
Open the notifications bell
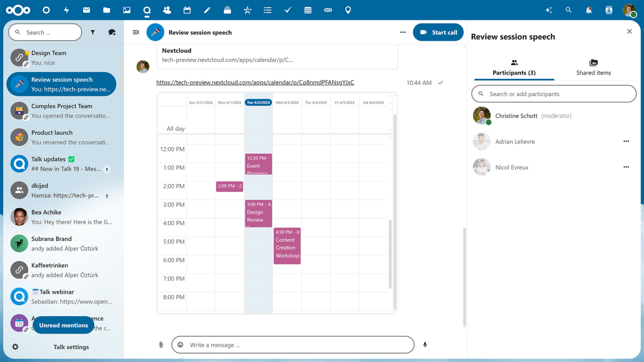589,10
